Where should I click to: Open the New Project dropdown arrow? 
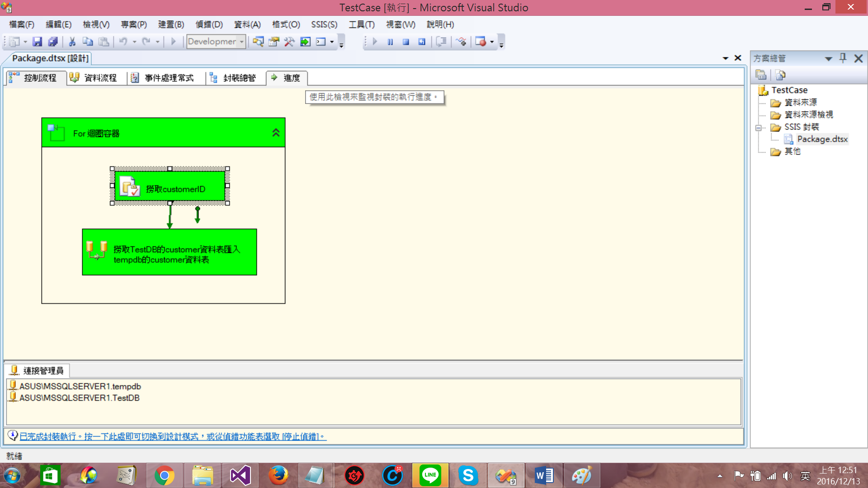25,42
